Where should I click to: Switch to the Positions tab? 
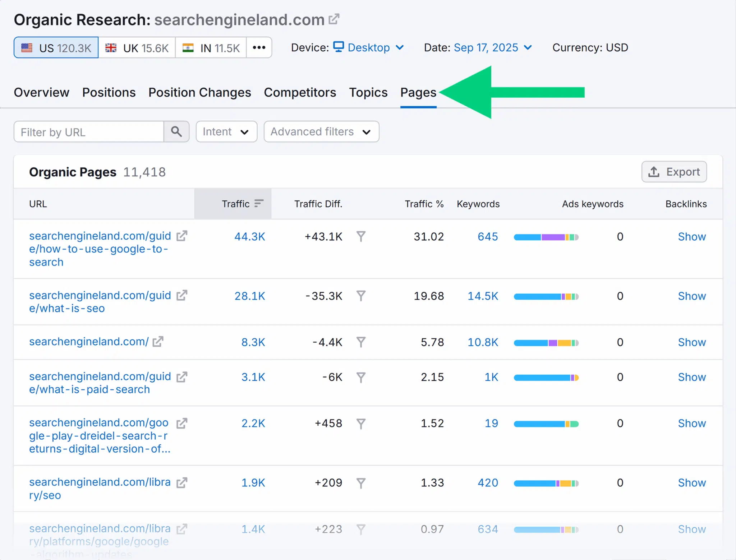click(x=109, y=92)
